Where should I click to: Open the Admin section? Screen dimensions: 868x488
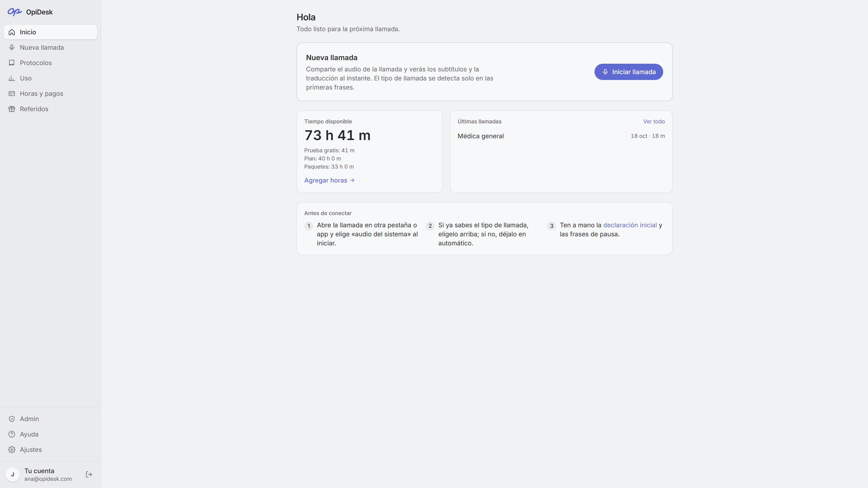(50, 419)
